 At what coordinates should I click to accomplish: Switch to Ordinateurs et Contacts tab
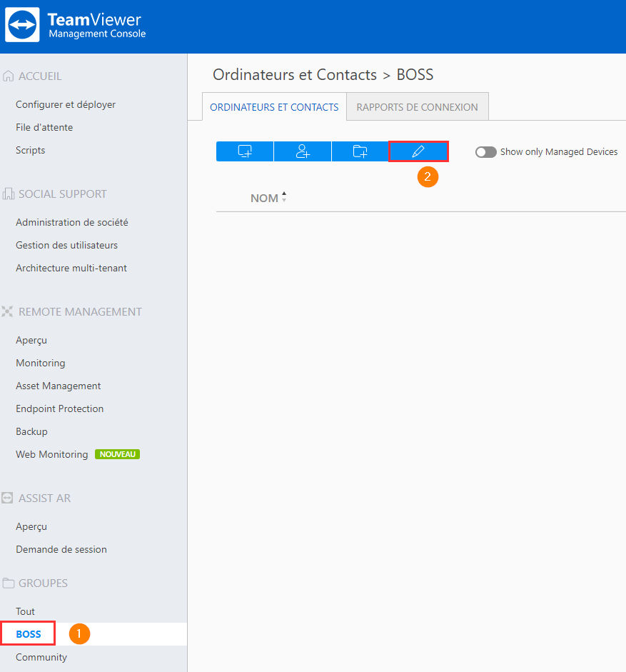274,107
